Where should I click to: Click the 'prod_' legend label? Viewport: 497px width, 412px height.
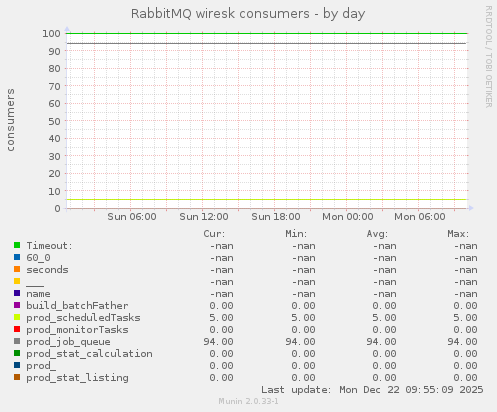pyautogui.click(x=41, y=366)
